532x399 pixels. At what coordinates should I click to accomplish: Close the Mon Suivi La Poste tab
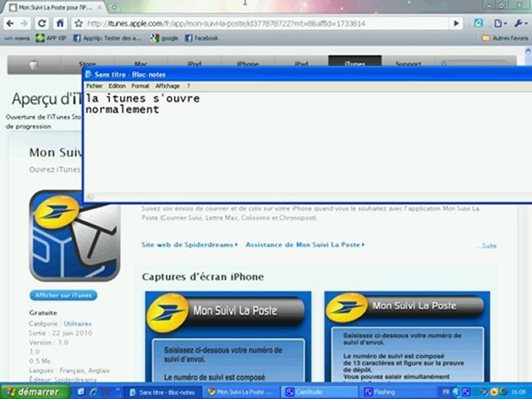pyautogui.click(x=100, y=7)
